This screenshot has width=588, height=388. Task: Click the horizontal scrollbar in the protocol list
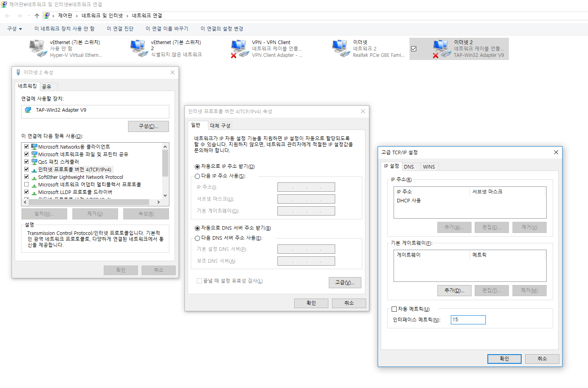tap(91, 202)
